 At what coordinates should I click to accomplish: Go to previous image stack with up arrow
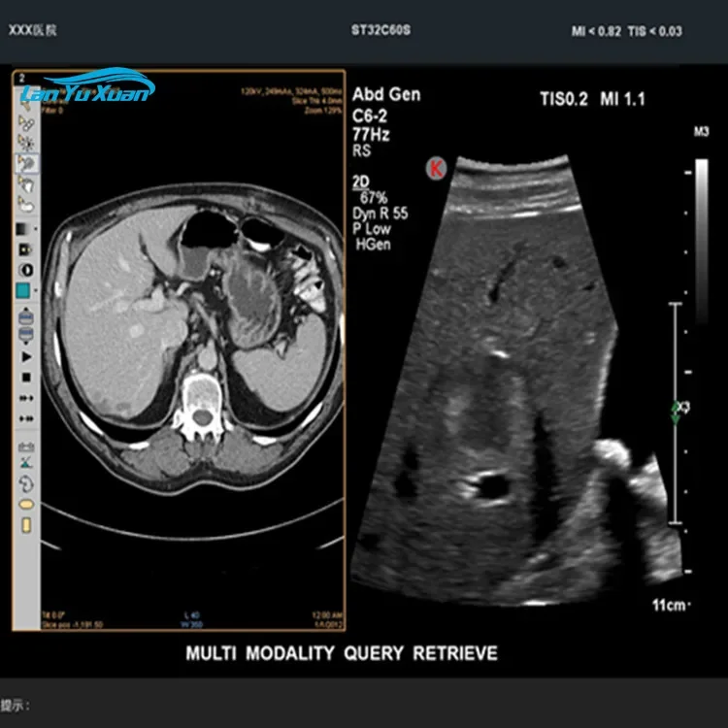[x=26, y=315]
